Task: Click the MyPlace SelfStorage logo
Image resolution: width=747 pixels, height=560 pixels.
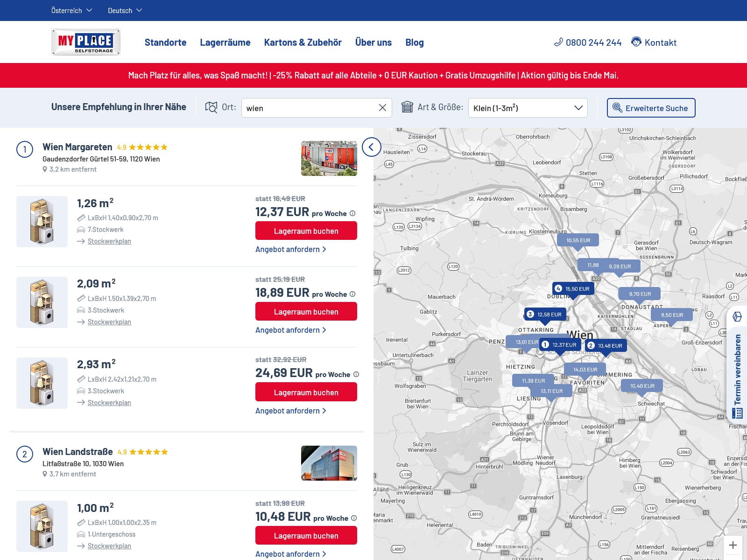Action: click(86, 42)
